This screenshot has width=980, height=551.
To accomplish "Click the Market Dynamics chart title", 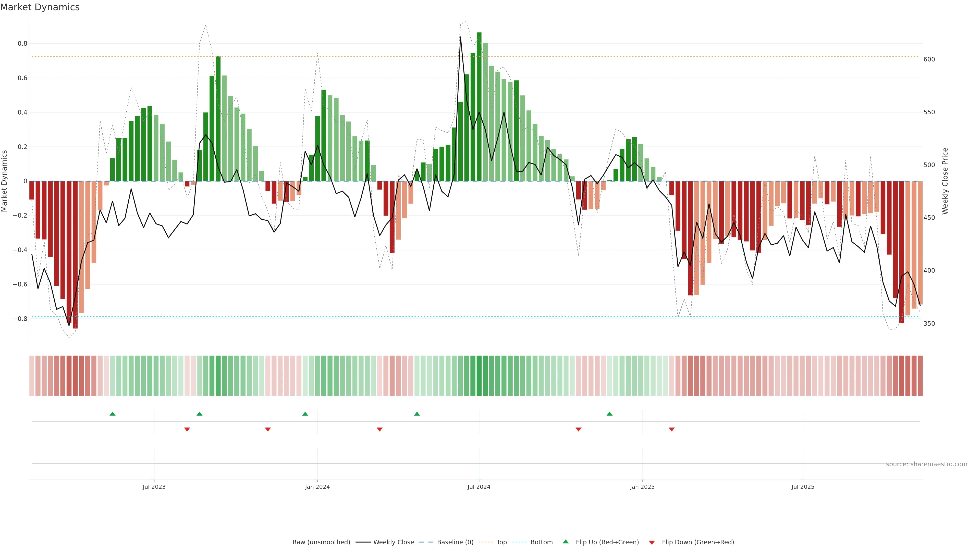I will (40, 7).
